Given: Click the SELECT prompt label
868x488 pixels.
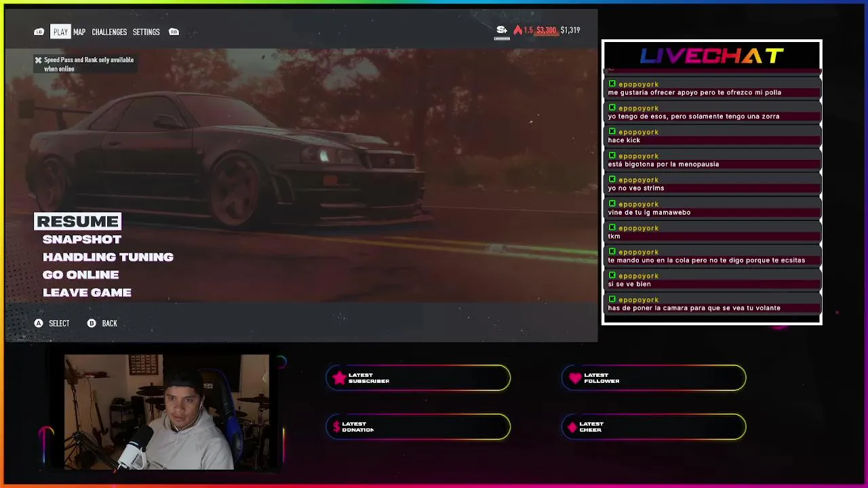Looking at the screenshot, I should pyautogui.click(x=59, y=323).
